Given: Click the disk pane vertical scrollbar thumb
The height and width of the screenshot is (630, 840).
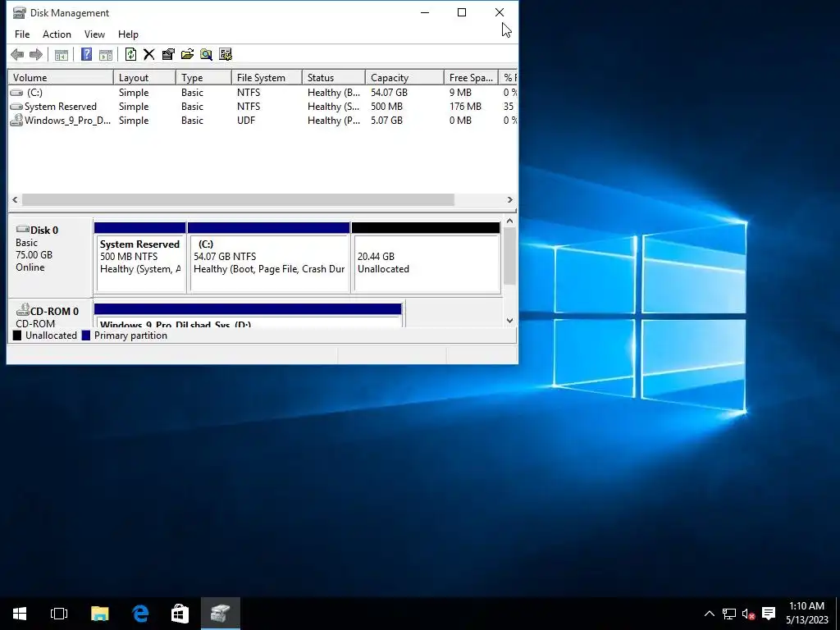Looking at the screenshot, I should point(509,256).
